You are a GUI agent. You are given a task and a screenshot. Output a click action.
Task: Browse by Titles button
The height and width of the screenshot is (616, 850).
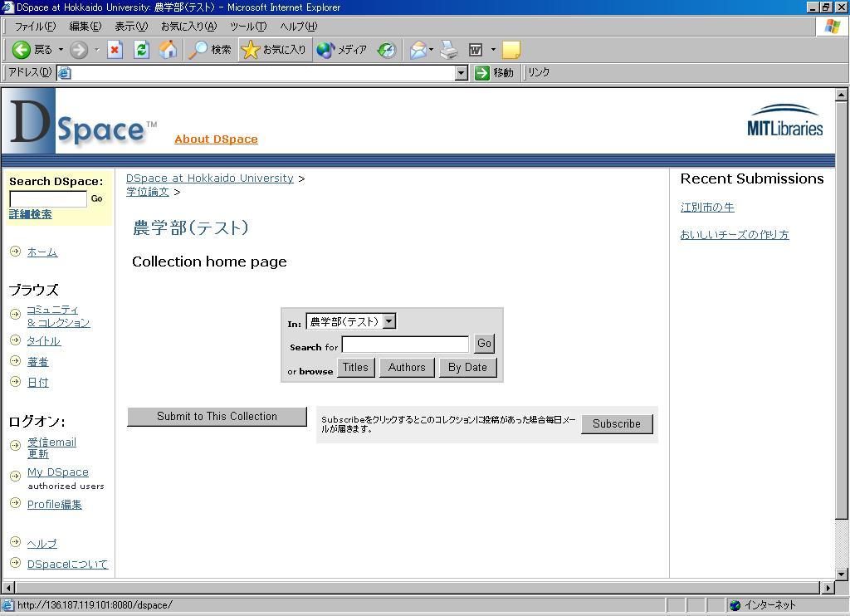pos(355,368)
